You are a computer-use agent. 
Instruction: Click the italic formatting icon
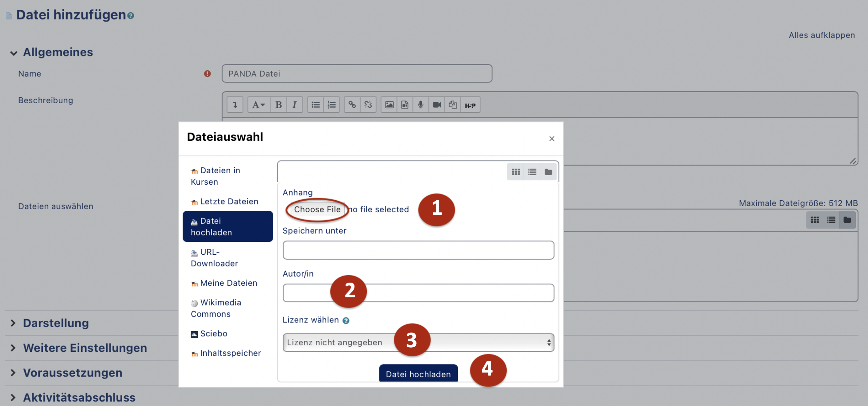294,105
